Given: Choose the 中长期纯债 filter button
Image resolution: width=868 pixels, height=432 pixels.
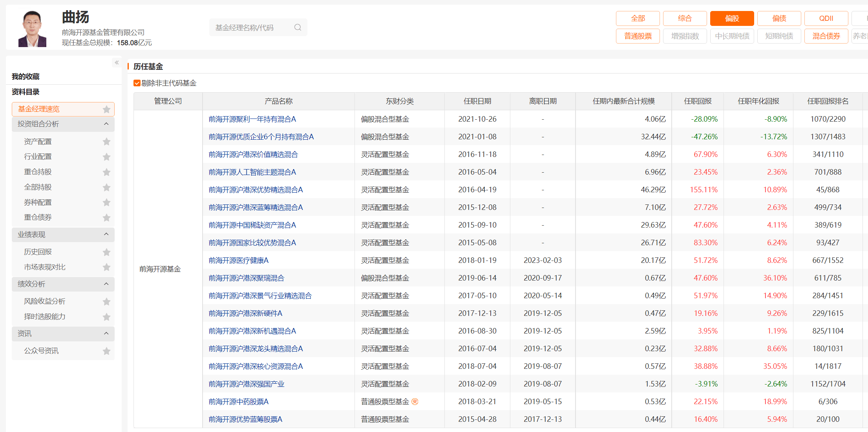Looking at the screenshot, I should click(x=732, y=36).
